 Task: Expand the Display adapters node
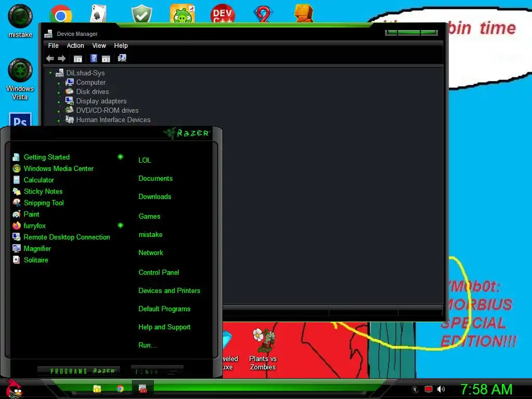59,101
